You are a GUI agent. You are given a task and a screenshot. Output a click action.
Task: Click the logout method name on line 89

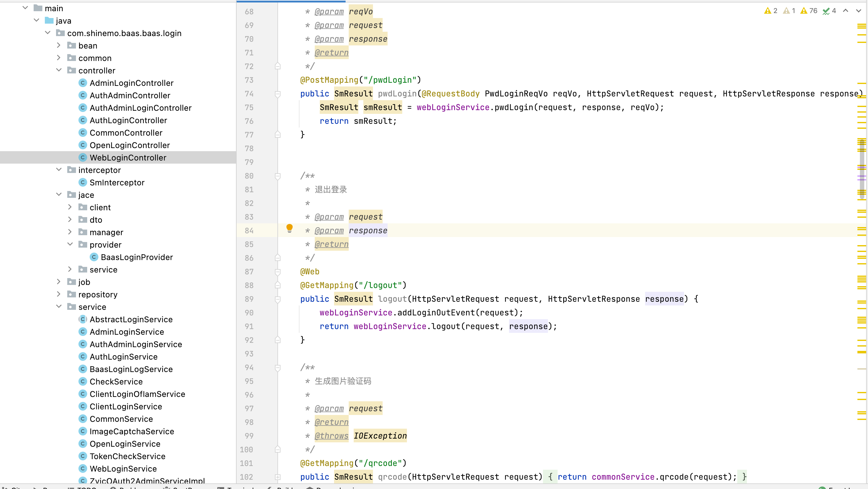(x=392, y=299)
